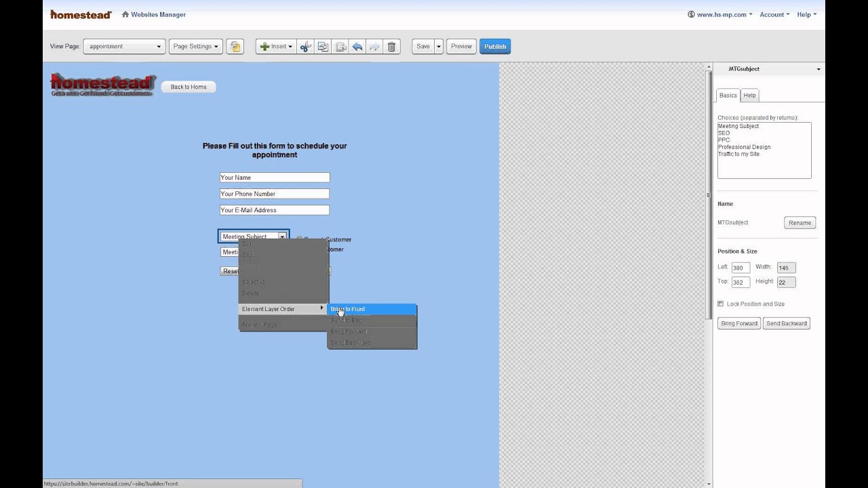Click the Redo arrow icon
868x488 pixels.
374,47
